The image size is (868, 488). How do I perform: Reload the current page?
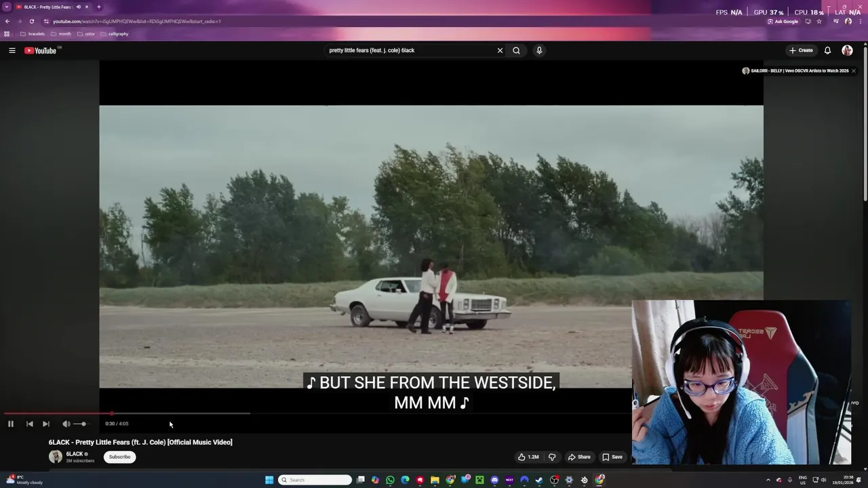click(31, 21)
